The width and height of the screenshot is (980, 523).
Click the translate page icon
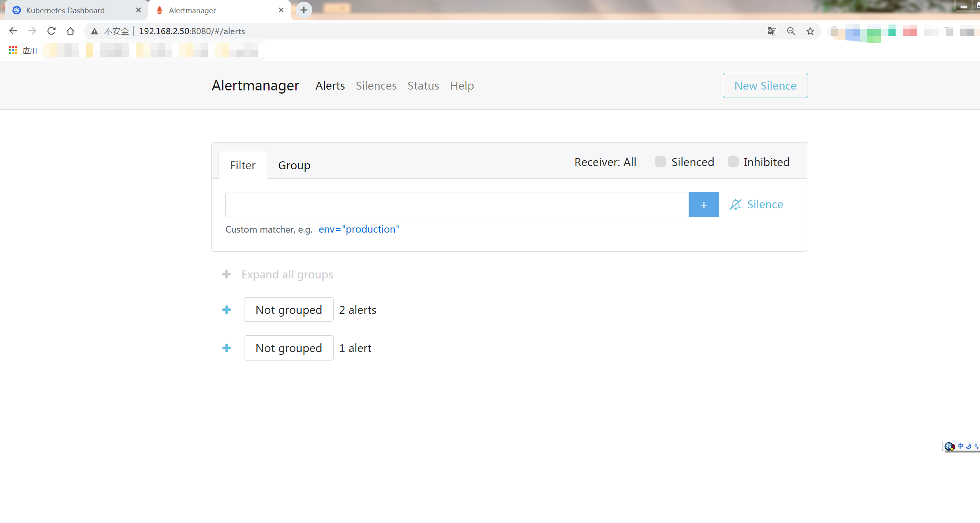coord(772,31)
